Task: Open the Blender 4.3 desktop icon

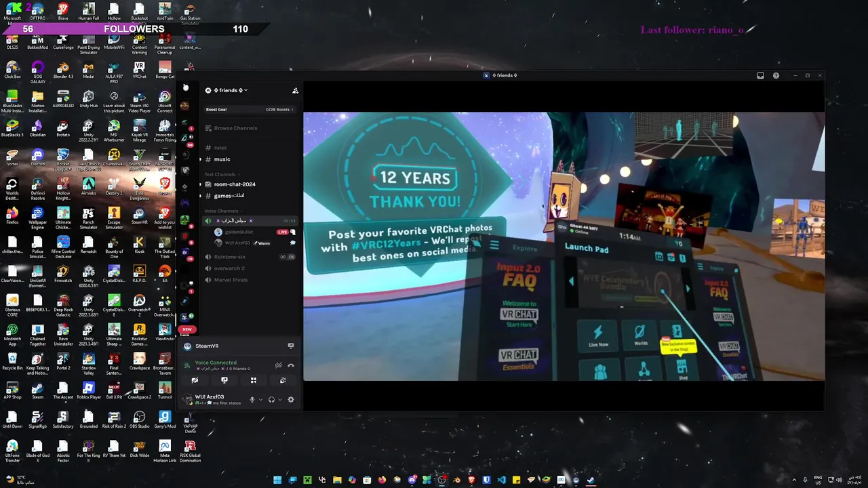Action: point(63,70)
